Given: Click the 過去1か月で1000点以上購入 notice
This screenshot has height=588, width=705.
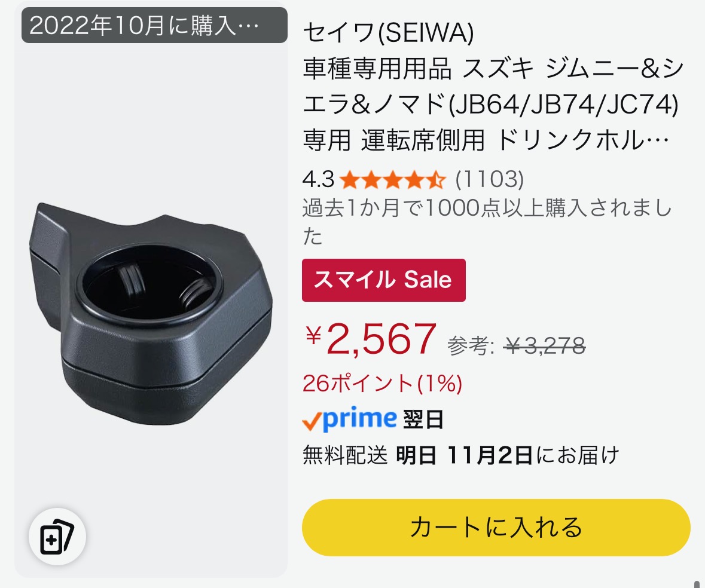Looking at the screenshot, I should point(487,222).
